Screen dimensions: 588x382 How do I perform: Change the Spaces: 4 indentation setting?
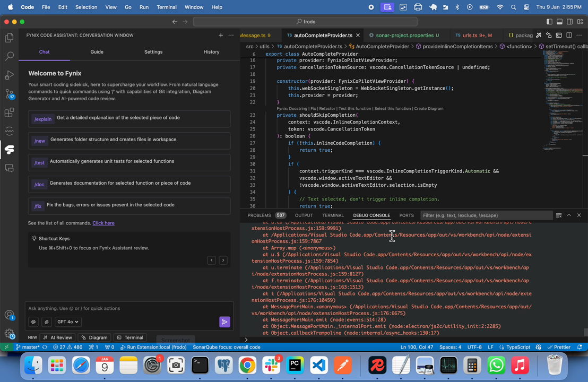[451, 347]
